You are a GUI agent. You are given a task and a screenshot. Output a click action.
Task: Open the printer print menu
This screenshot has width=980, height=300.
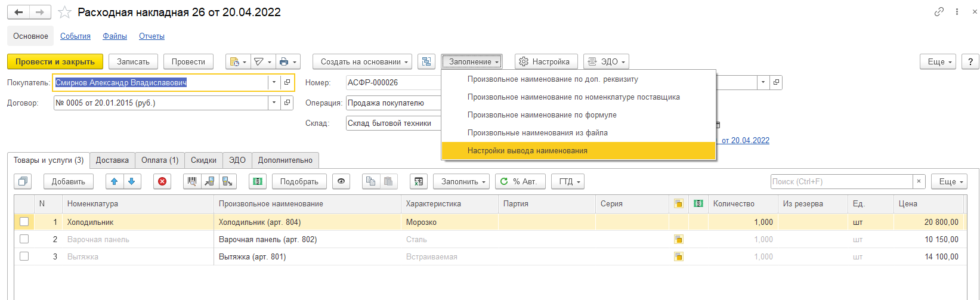[287, 61]
